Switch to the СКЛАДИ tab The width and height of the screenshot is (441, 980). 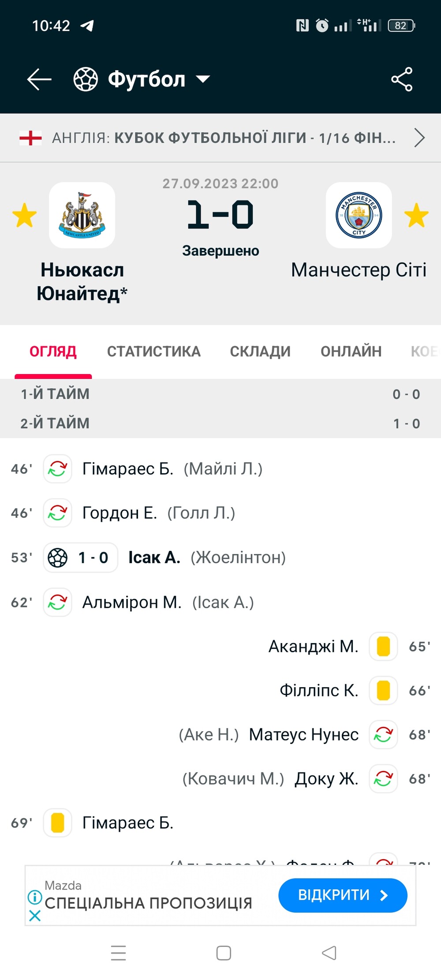(x=260, y=352)
